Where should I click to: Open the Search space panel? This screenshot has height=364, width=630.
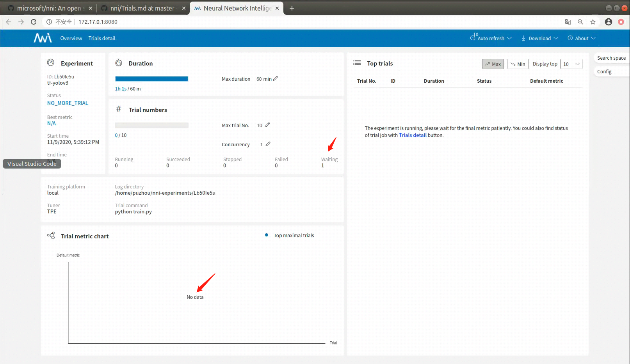(611, 57)
